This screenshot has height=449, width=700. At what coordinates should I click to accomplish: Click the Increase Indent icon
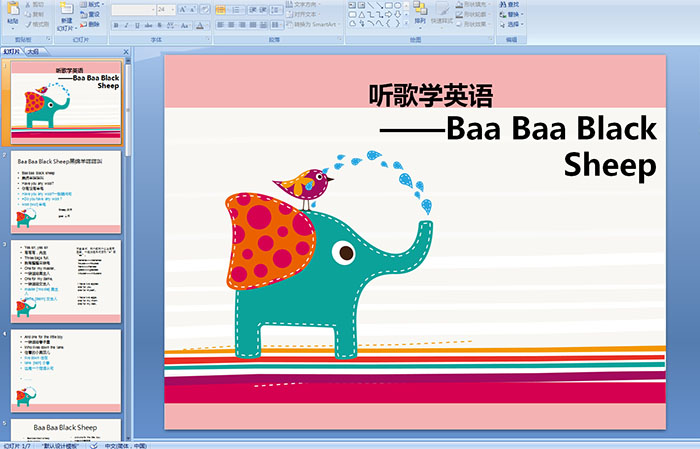click(x=263, y=10)
